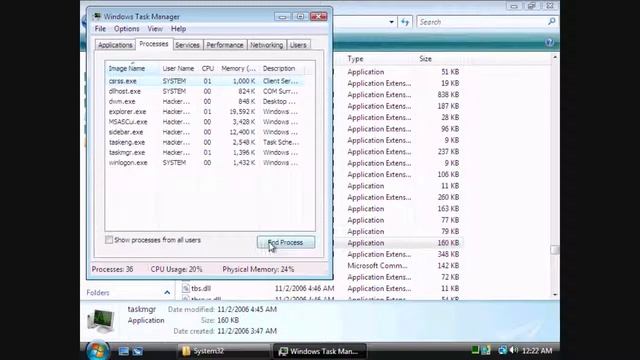
Task: Select the dwm.exe process row
Action: click(x=205, y=102)
